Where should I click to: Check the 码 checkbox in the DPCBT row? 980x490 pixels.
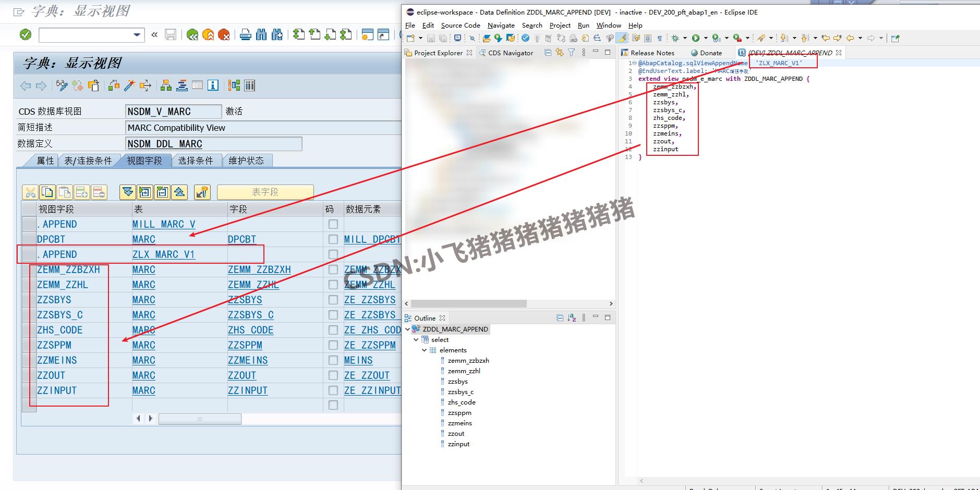(332, 239)
